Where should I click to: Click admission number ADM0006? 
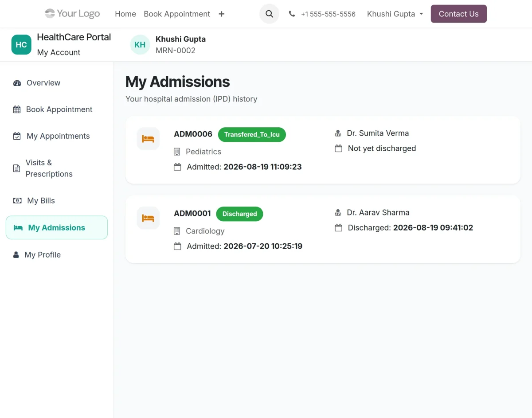click(193, 134)
